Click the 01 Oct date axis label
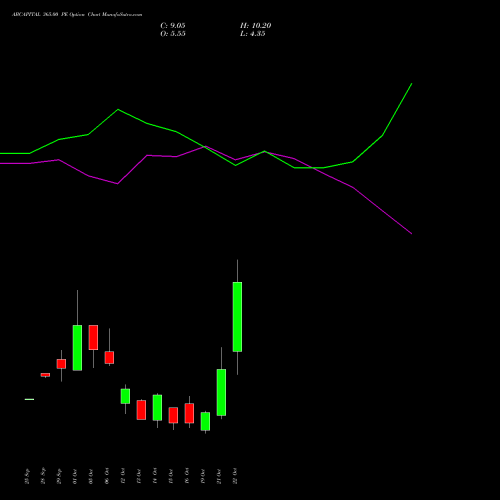Image resolution: width=500 pixels, height=500 pixels. click(x=75, y=476)
